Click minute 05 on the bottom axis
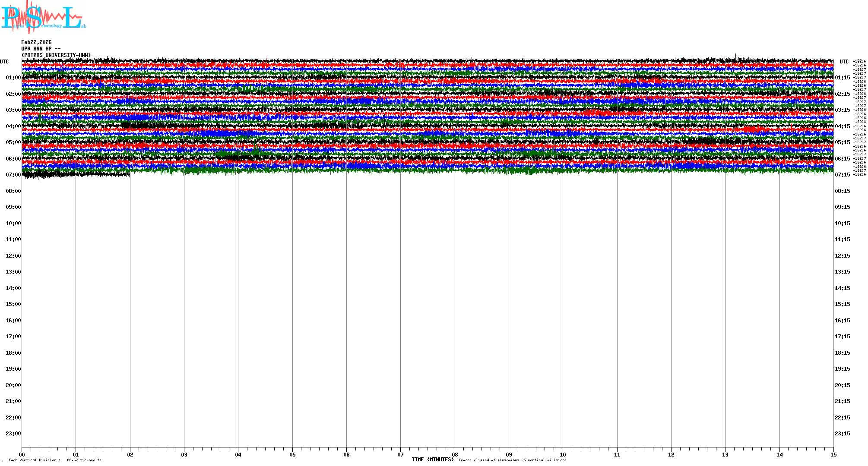 pyautogui.click(x=292, y=454)
